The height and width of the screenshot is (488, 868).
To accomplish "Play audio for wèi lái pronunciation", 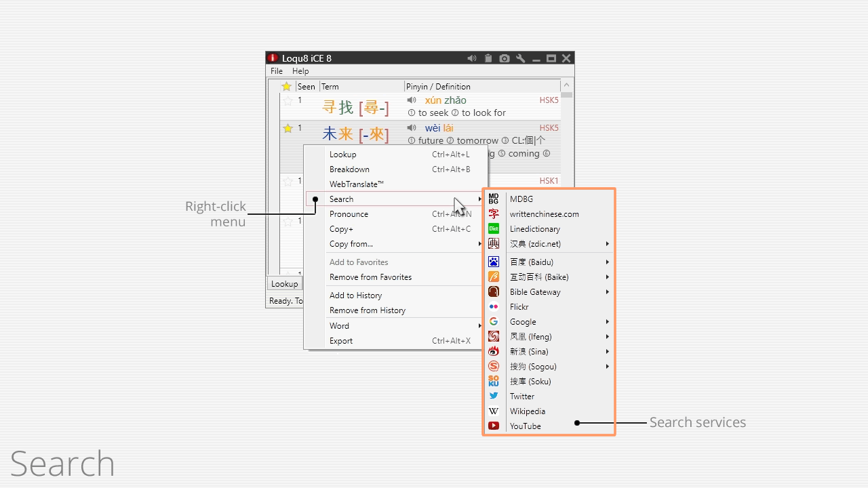I will click(x=412, y=128).
